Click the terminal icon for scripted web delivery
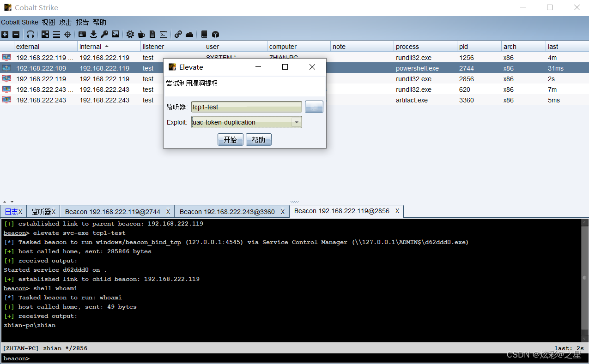Image resolution: width=589 pixels, height=364 pixels. click(x=164, y=34)
